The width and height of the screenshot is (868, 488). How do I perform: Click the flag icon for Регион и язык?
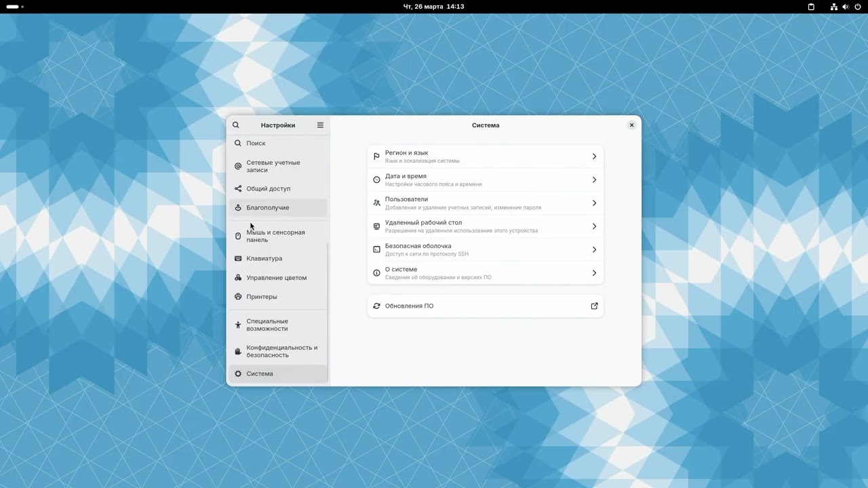tap(376, 157)
